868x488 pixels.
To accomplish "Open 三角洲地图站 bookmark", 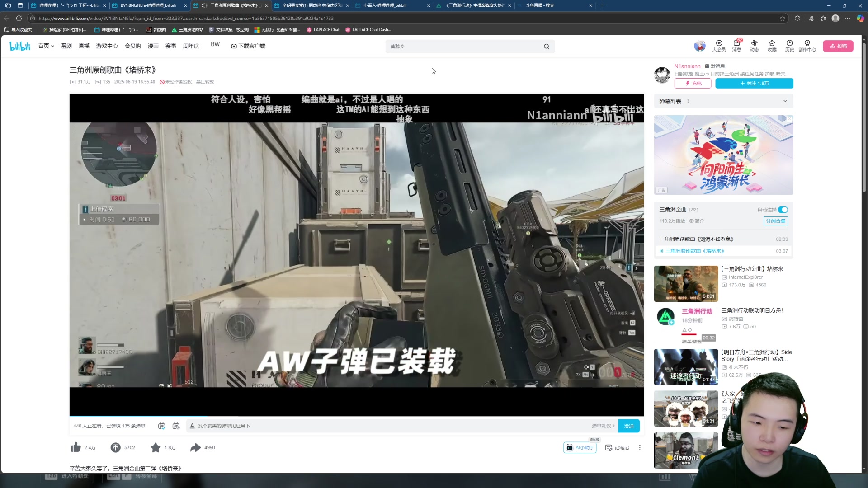I will (x=188, y=30).
